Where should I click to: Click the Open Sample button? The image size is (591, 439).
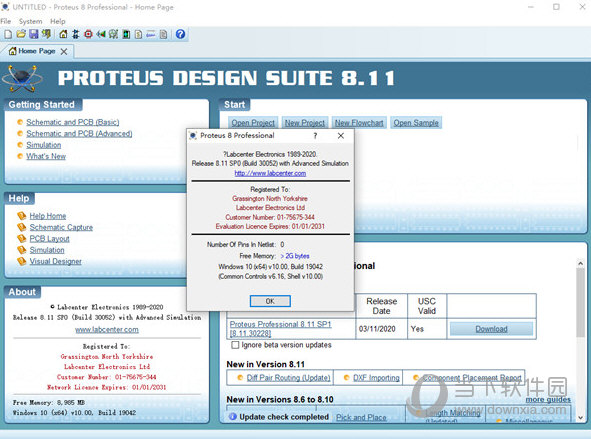pyautogui.click(x=416, y=123)
